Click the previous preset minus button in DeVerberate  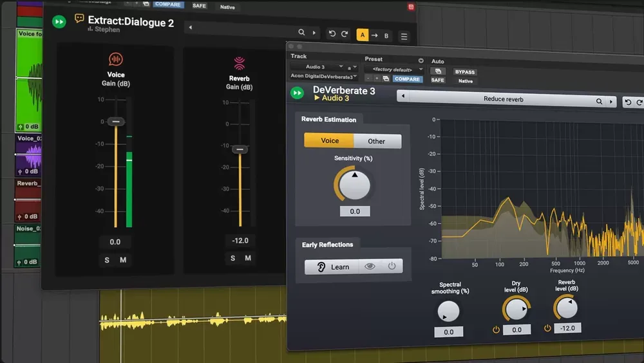pyautogui.click(x=368, y=78)
